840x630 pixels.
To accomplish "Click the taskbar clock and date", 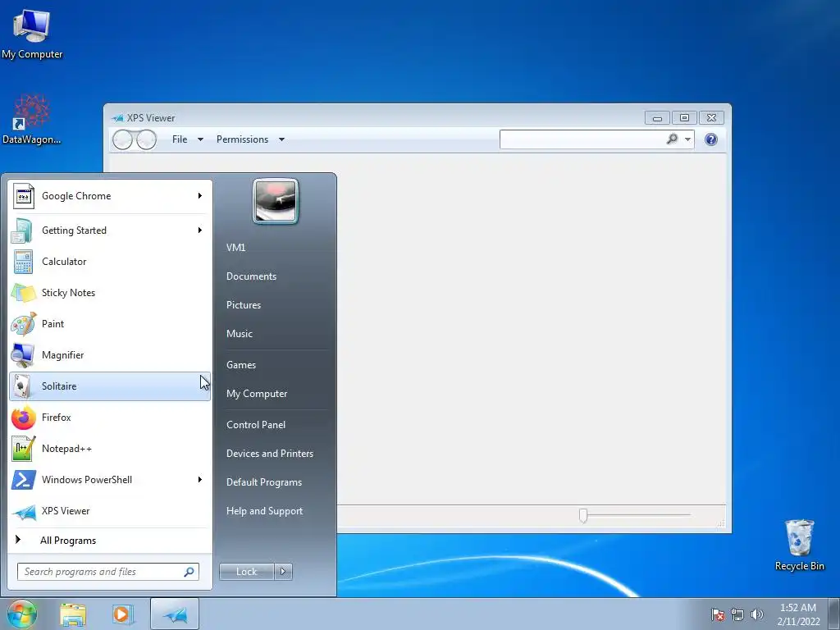I will [798, 614].
